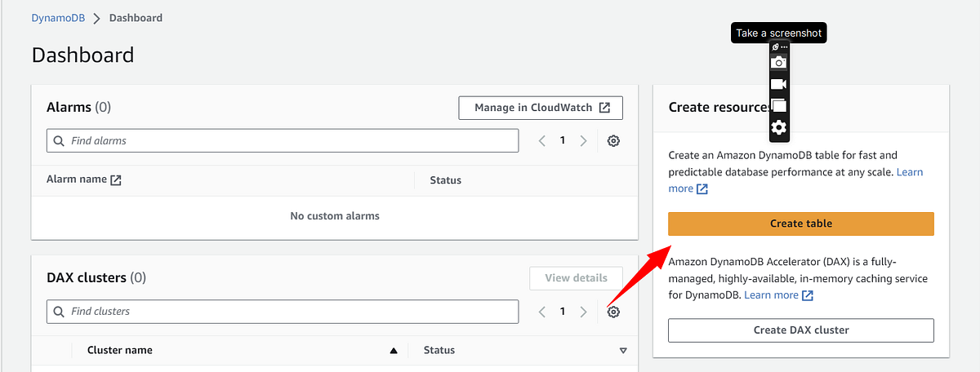The image size is (980, 372).
Task: Open the screenshot tool settings gear
Action: click(x=779, y=127)
